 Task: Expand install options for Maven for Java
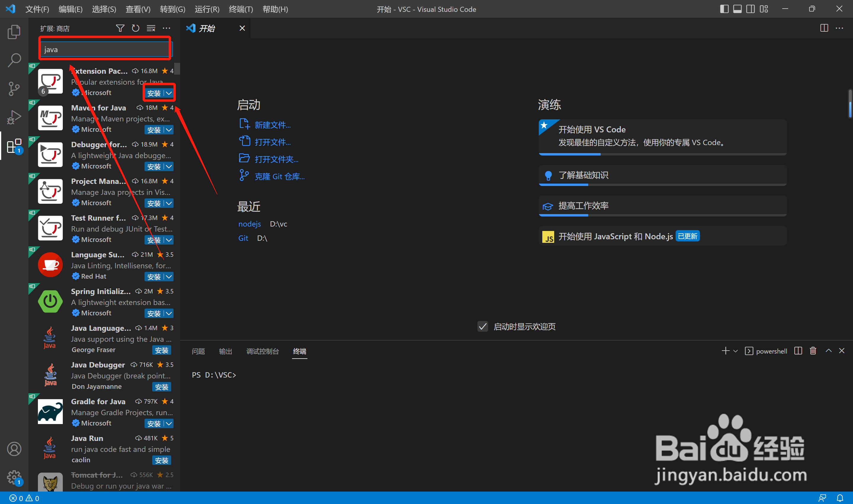(169, 130)
